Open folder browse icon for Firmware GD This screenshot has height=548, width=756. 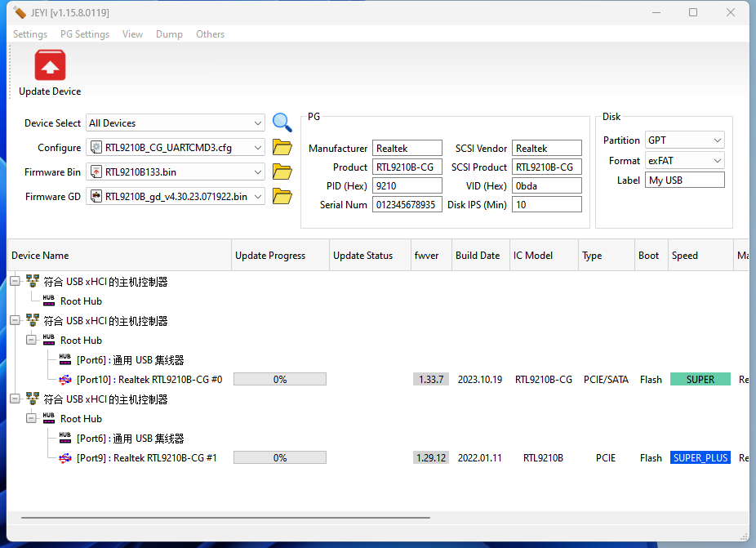[x=282, y=197]
